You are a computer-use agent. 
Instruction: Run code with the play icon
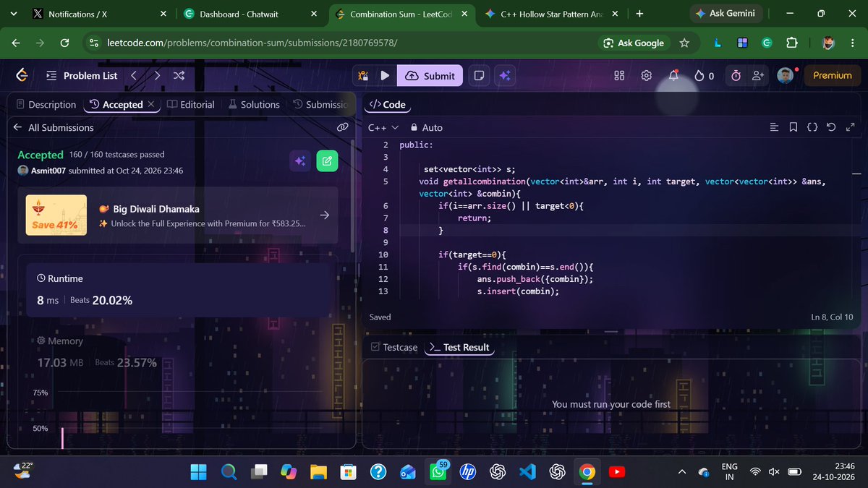coord(385,75)
